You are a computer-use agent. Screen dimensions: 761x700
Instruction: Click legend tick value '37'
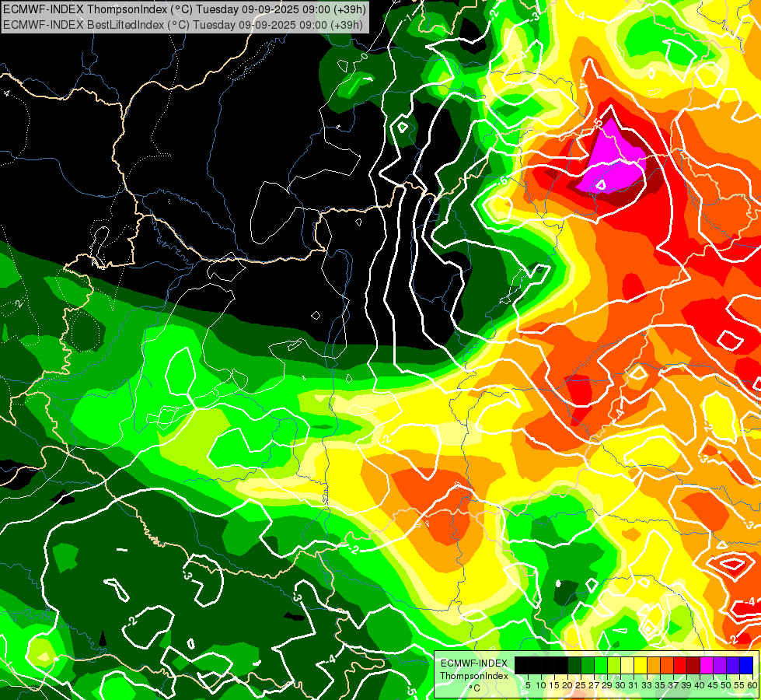(674, 685)
